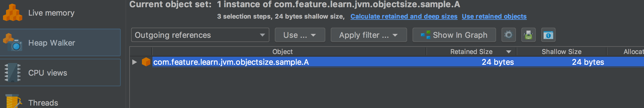Open the CPU views chip icon
Image resolution: width=644 pixels, height=108 pixels.
click(x=12, y=73)
